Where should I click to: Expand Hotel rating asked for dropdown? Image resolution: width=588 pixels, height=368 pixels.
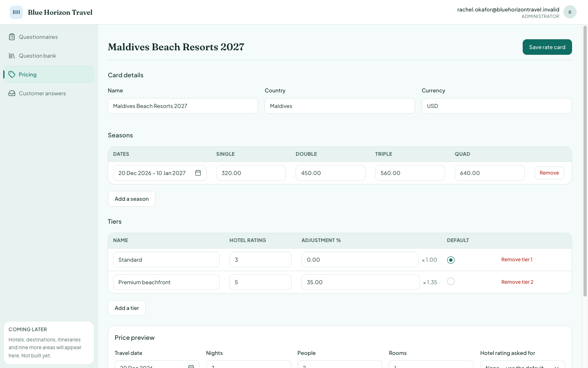523,364
